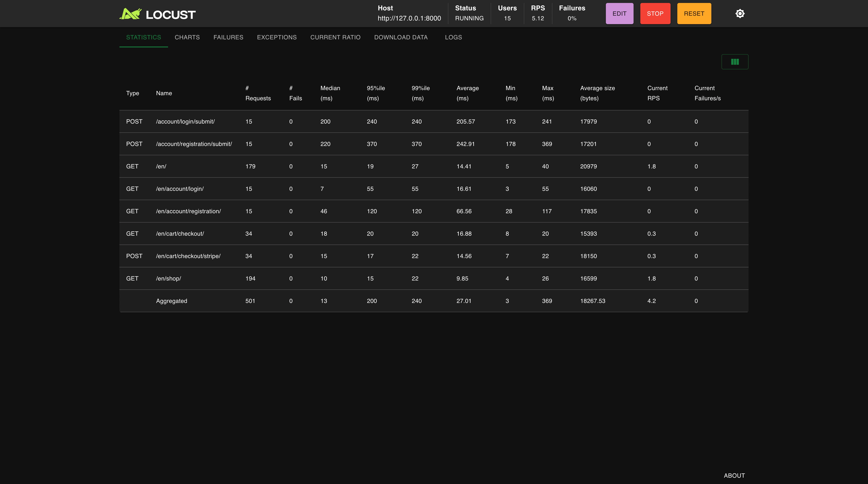Open the FAILURES tab
This screenshot has height=484, width=868.
pyautogui.click(x=228, y=37)
